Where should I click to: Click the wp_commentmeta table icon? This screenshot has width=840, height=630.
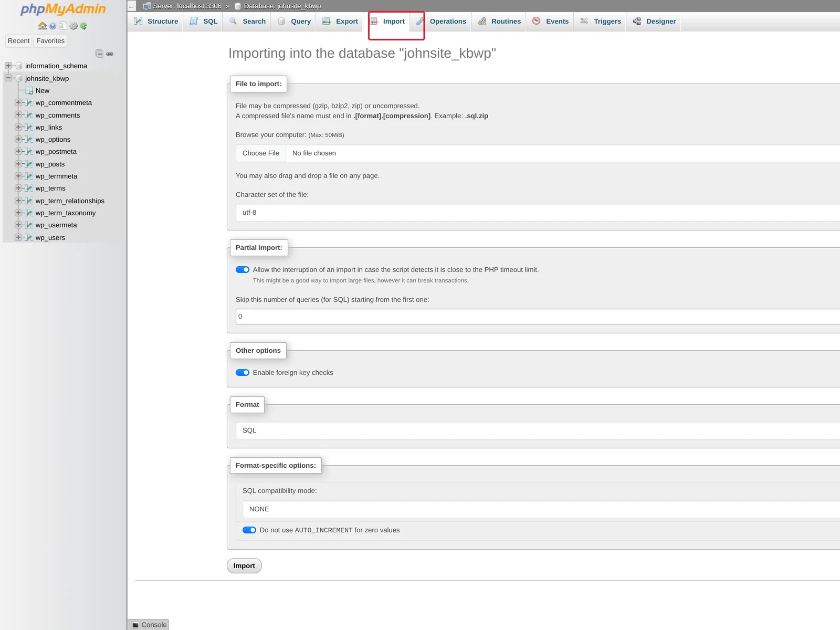click(x=29, y=103)
